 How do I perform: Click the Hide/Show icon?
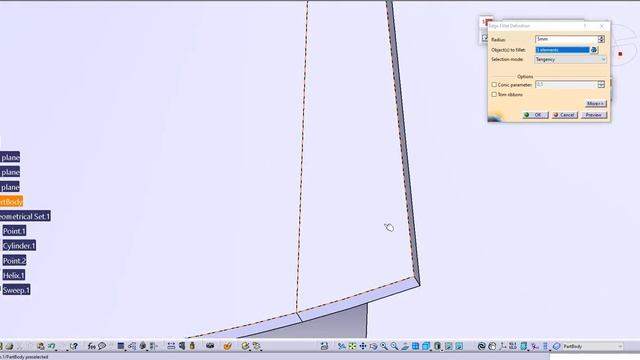tap(449, 346)
